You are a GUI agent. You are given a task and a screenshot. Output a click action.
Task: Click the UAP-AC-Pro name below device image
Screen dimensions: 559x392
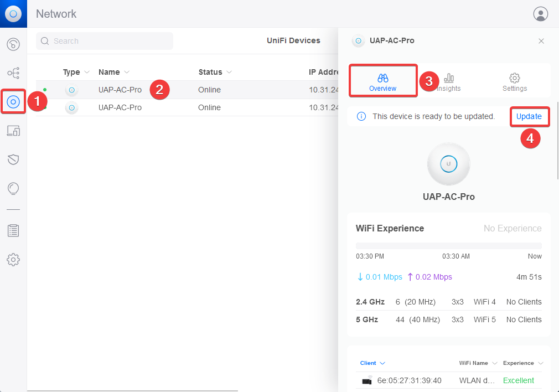448,197
